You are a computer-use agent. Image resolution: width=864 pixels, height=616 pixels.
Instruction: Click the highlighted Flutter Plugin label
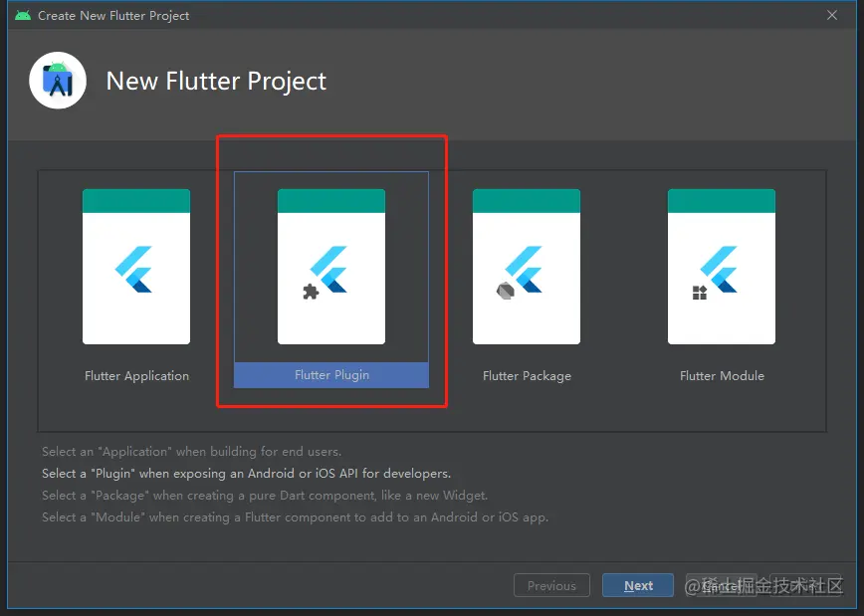[x=331, y=375]
